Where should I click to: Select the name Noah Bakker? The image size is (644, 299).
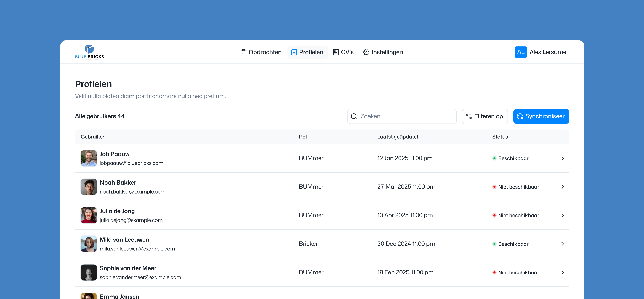(x=118, y=182)
